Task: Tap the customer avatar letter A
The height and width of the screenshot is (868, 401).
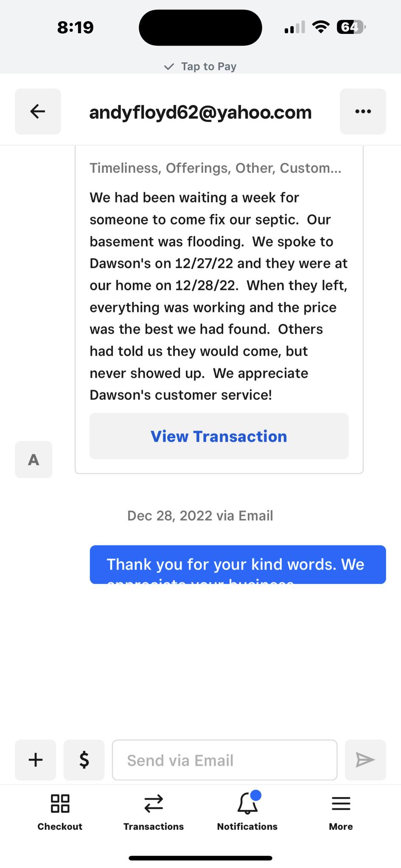Action: (x=34, y=459)
